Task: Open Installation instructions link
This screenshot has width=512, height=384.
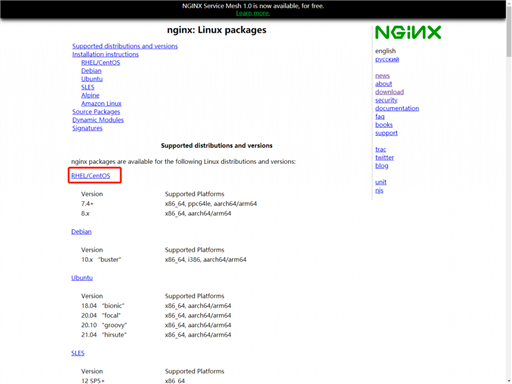Action: 105,54
